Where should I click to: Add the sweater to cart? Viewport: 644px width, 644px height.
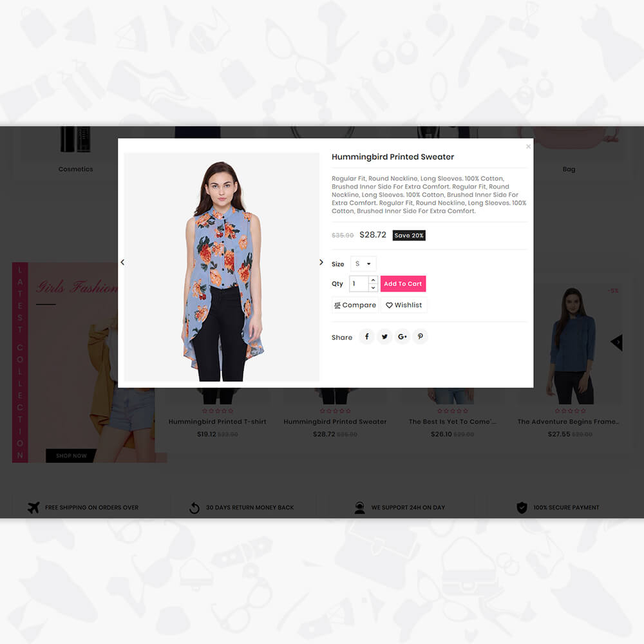point(403,284)
